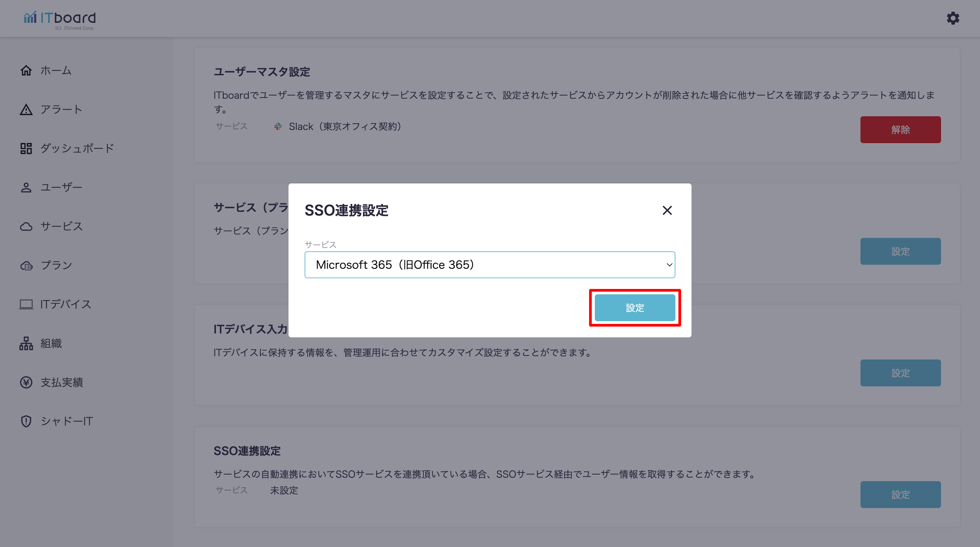Click the Dashboard grid icon
The image size is (980, 547).
(x=26, y=149)
